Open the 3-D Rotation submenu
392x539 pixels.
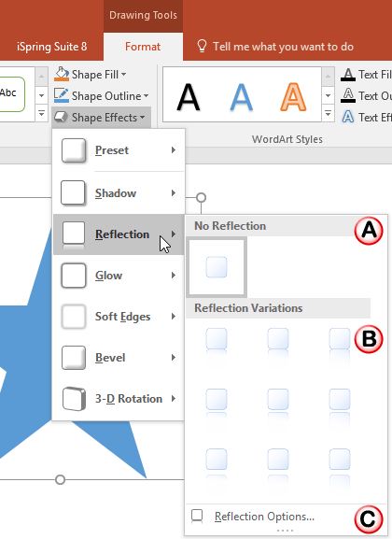(x=119, y=399)
